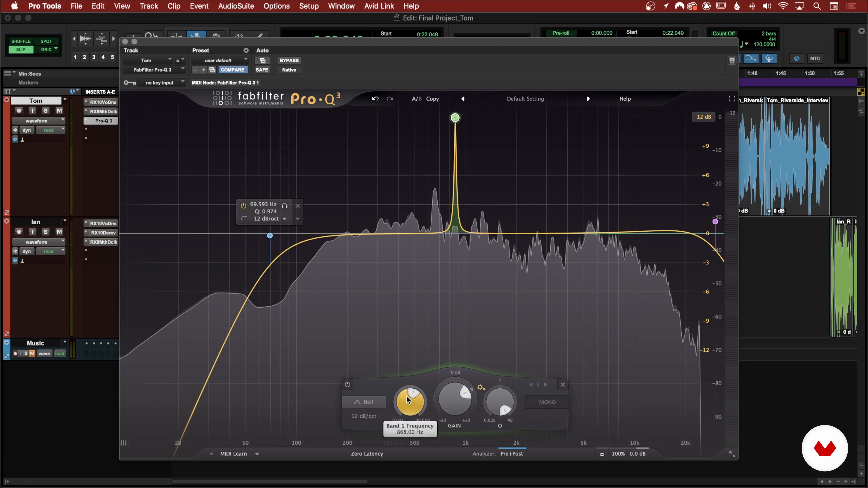Solo the Ian track
Screen dimensions: 868x488
pos(45,232)
